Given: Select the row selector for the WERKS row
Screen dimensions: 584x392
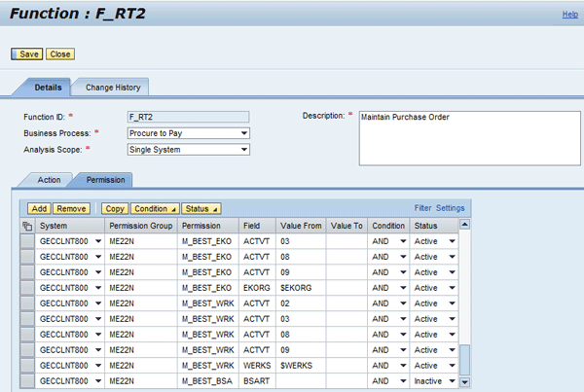Looking at the screenshot, I should coord(27,365).
